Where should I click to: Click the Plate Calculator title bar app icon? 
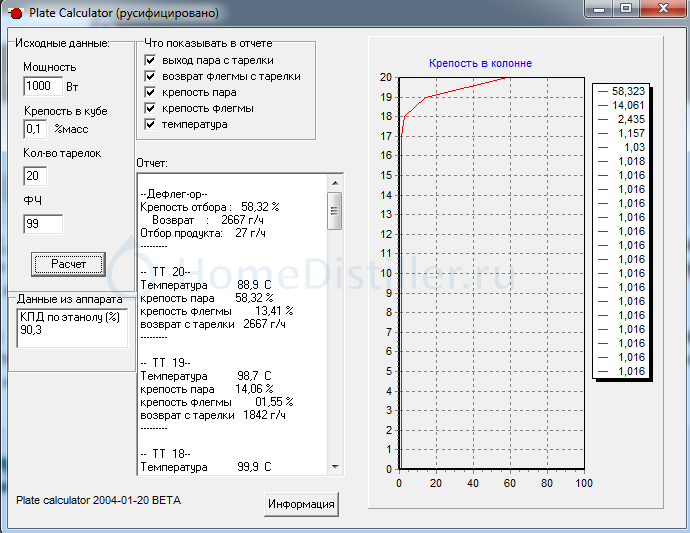(15, 13)
